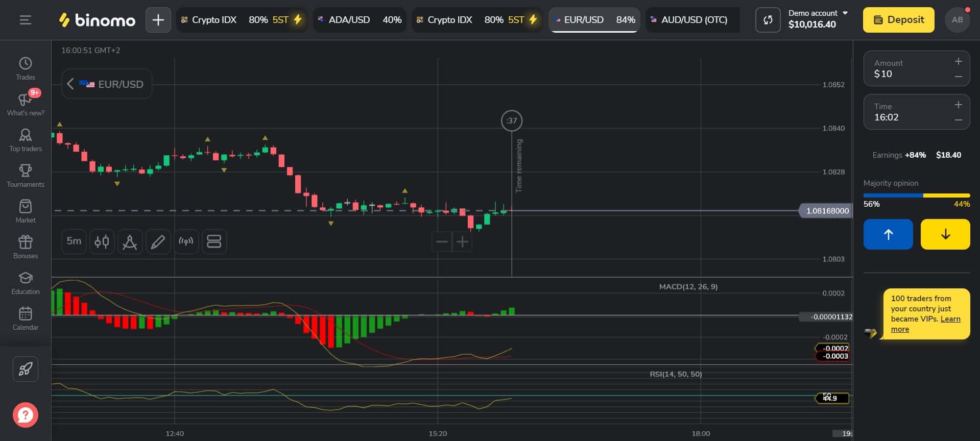Viewport: 980px width, 441px height.
Task: Open the hamburger menu
Action: point(26,20)
